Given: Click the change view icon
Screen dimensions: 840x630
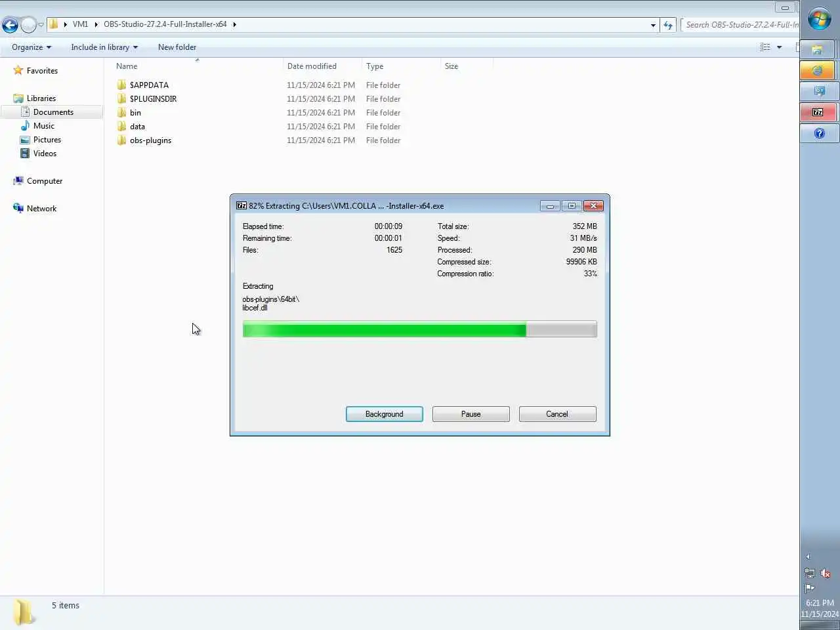Looking at the screenshot, I should point(765,47).
